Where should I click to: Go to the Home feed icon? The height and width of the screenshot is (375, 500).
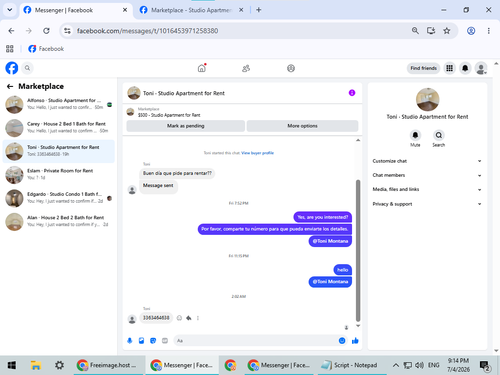tap(202, 68)
